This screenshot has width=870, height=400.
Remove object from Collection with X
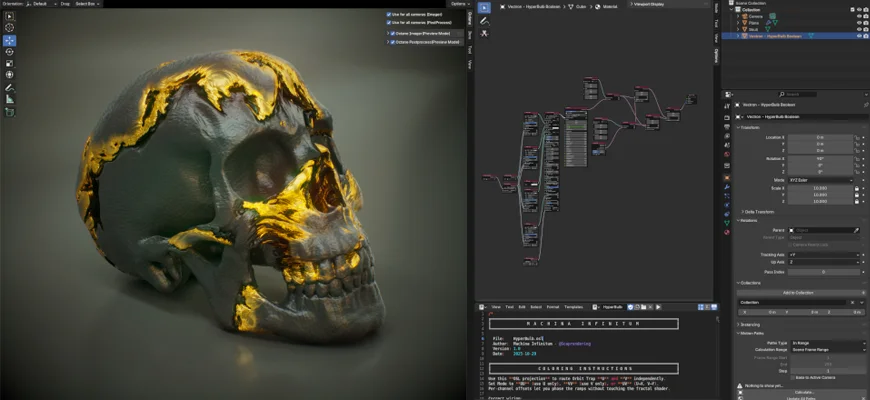(853, 302)
